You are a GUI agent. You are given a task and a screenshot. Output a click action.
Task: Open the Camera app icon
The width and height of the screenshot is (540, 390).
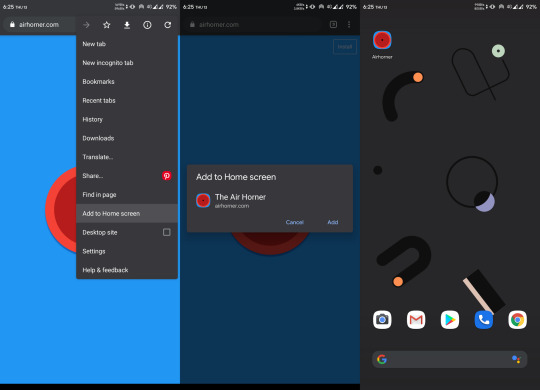[382, 320]
